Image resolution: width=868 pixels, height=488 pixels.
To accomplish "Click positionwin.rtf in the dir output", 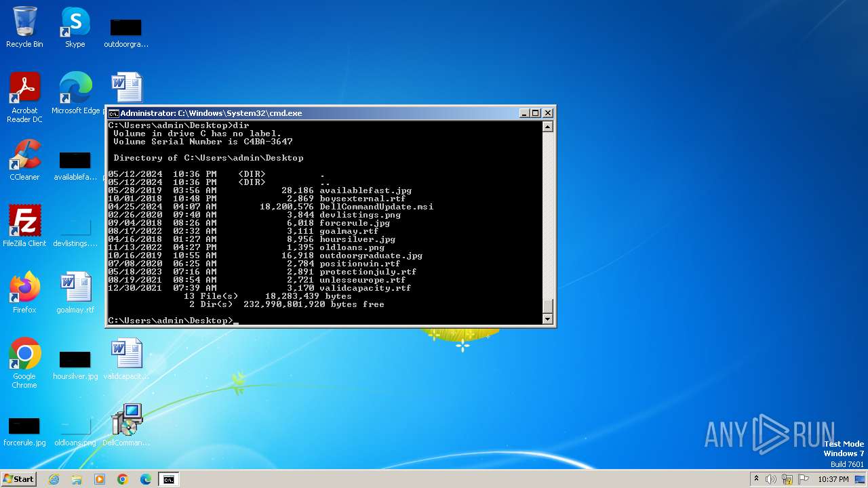I will coord(360,264).
